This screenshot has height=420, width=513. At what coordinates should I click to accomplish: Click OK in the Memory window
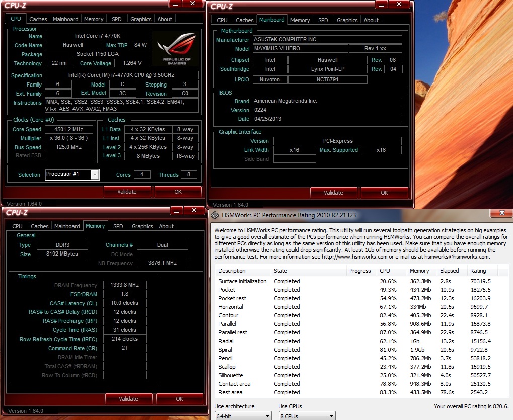(180, 399)
